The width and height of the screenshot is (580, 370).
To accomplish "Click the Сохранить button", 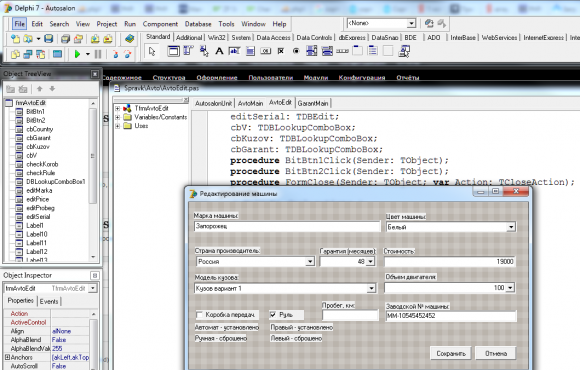I will [x=451, y=353].
